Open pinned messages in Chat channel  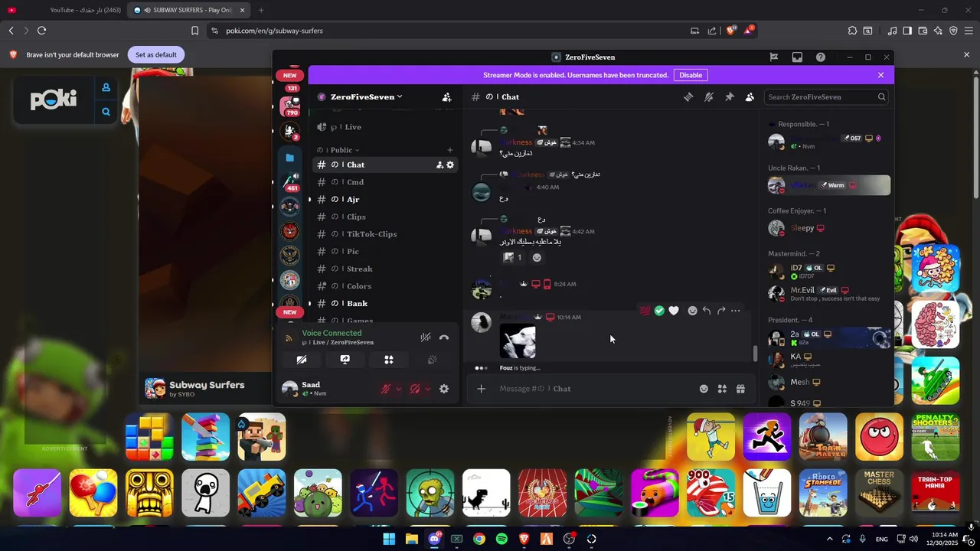click(x=729, y=97)
